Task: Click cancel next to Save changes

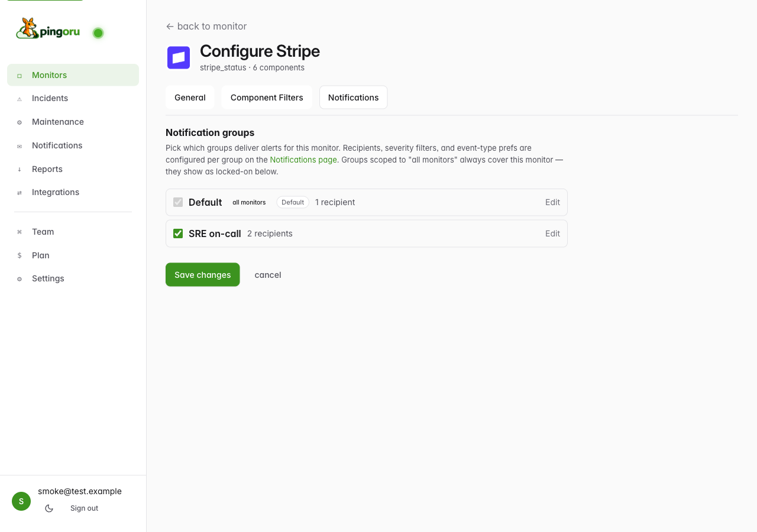Action: pyautogui.click(x=268, y=275)
